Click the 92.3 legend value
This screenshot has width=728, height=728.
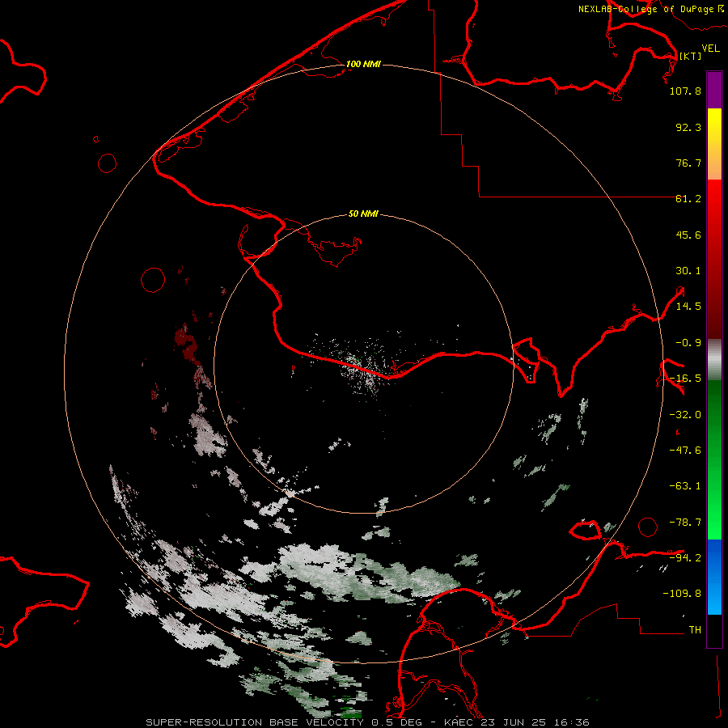click(x=688, y=127)
